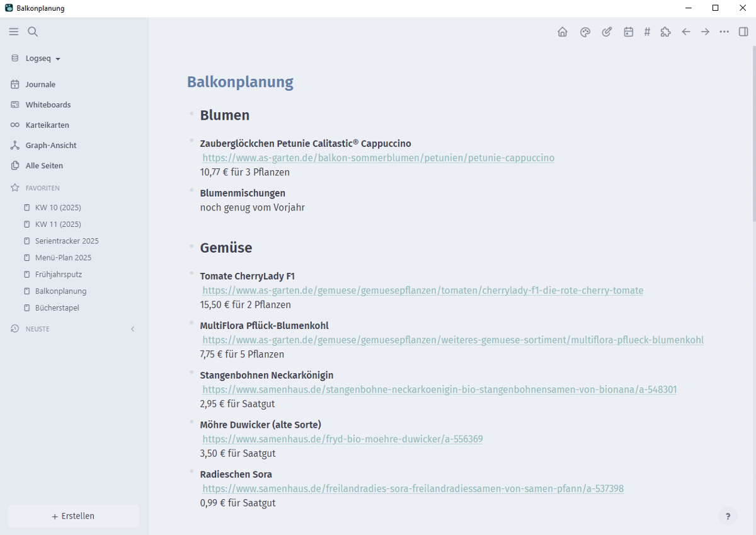Open the freilandradies-sora samenhaus link
The width and height of the screenshot is (756, 535).
tap(413, 488)
